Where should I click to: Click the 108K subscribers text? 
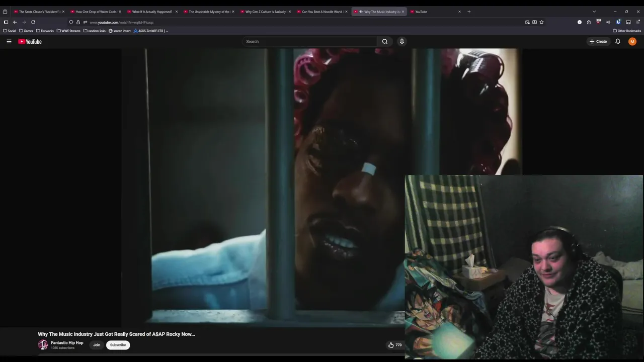(x=63, y=348)
